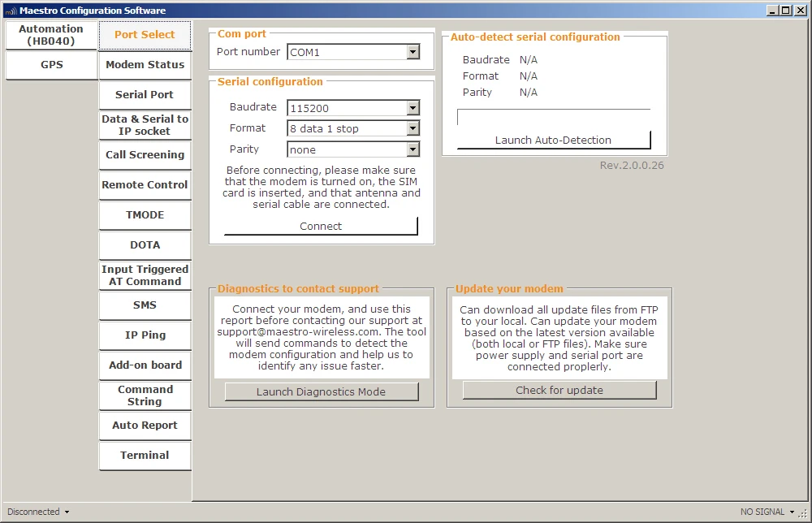This screenshot has width=812, height=523.
Task: Open the DOTA tab
Action: (145, 245)
